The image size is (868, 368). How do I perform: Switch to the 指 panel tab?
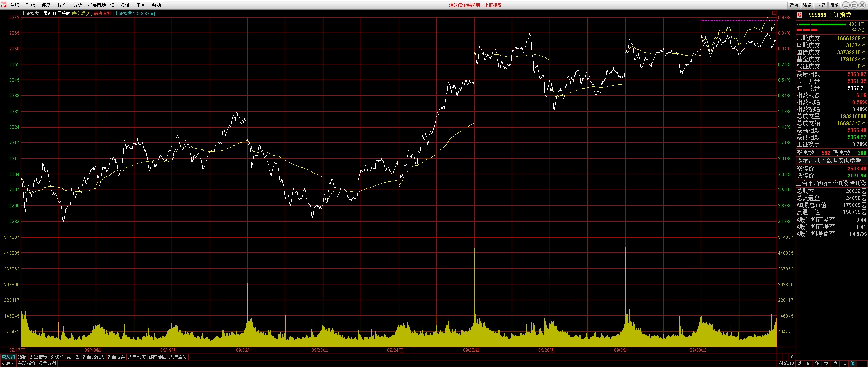coord(844,363)
